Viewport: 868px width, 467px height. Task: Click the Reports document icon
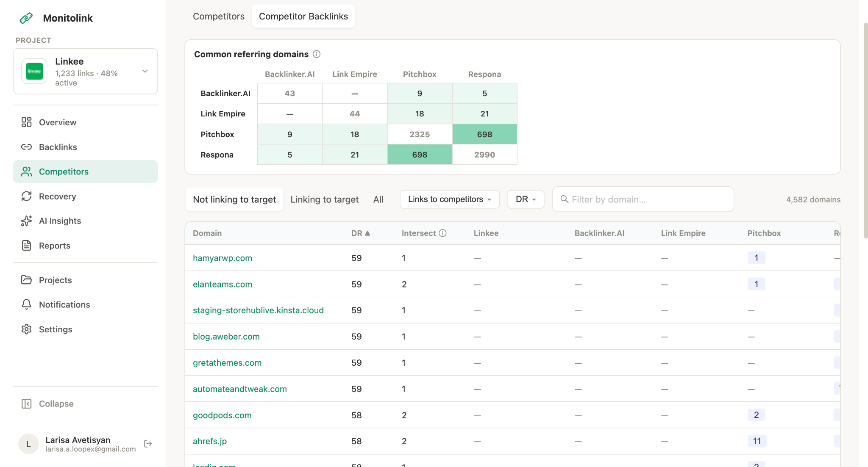[x=26, y=246]
